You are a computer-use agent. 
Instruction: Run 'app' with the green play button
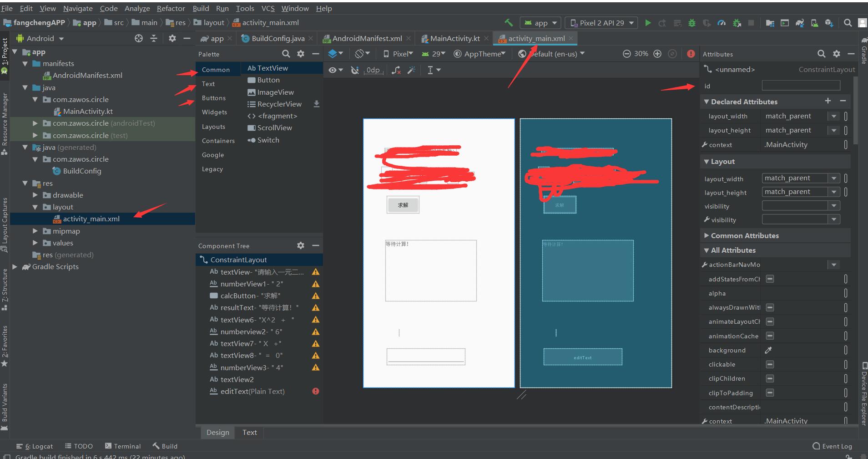(x=648, y=23)
